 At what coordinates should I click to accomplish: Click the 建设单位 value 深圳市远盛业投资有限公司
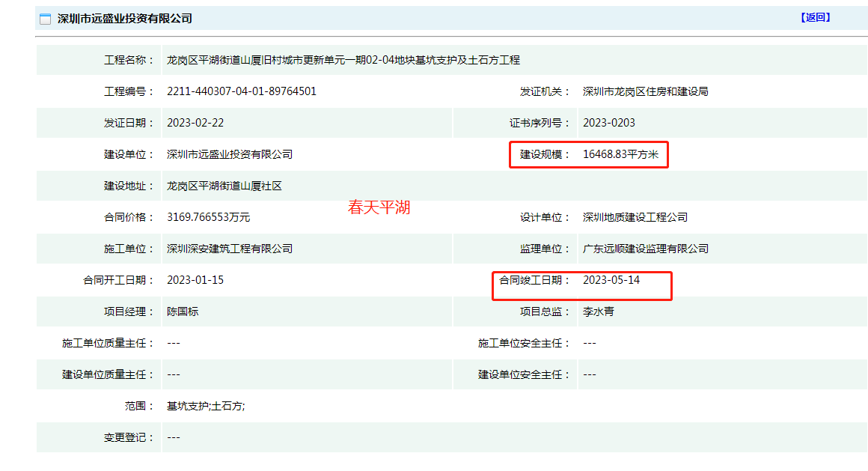point(230,154)
